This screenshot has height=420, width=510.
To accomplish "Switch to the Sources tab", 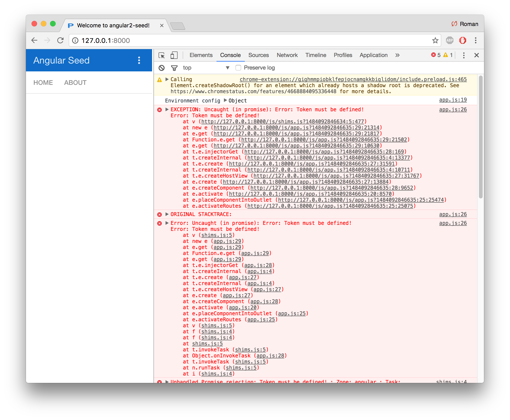I will 258,55.
